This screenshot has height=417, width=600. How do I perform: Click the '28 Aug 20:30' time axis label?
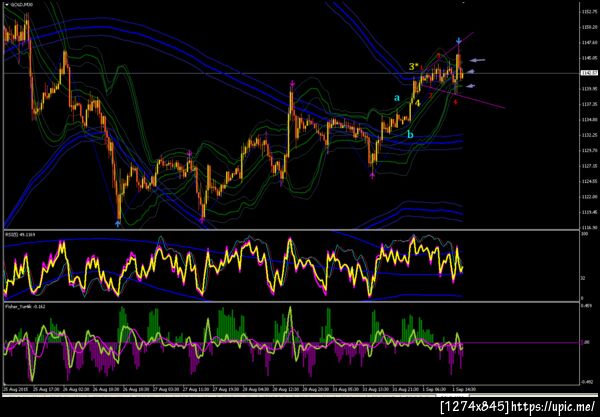click(x=315, y=389)
